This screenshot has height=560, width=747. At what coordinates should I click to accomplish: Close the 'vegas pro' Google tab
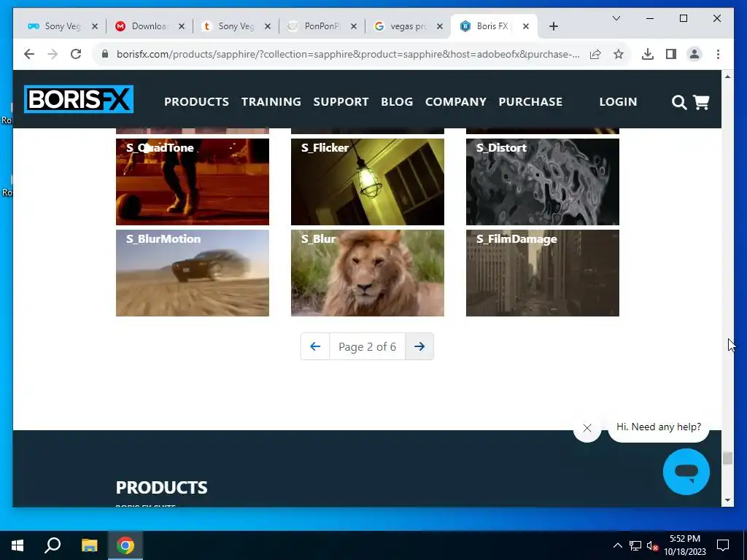[x=440, y=27]
